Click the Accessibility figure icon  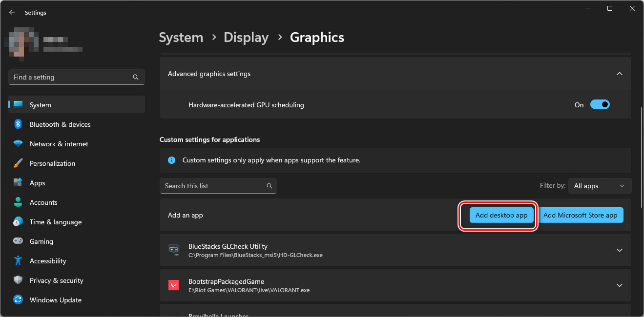(18, 261)
